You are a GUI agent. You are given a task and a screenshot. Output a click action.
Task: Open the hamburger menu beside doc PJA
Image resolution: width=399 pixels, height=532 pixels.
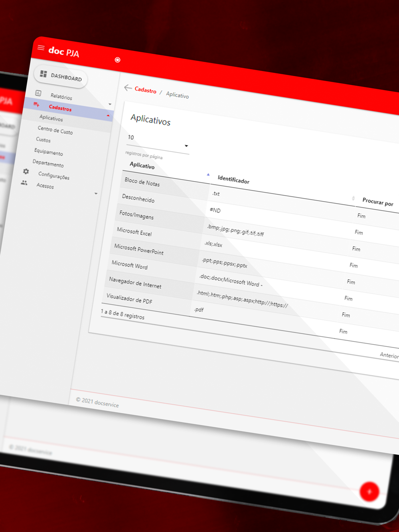pos(41,48)
